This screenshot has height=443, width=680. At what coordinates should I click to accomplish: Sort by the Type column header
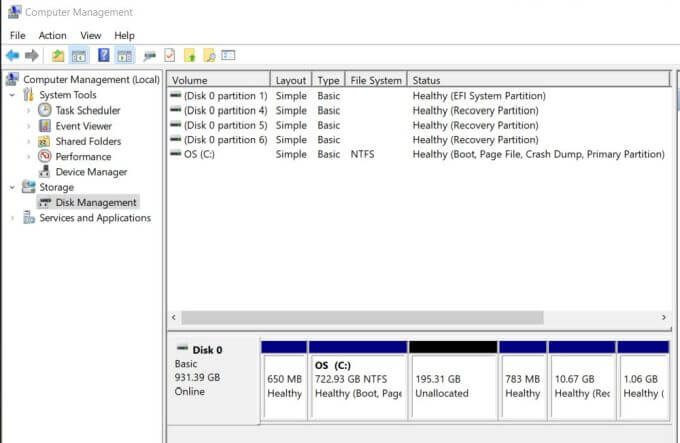328,80
